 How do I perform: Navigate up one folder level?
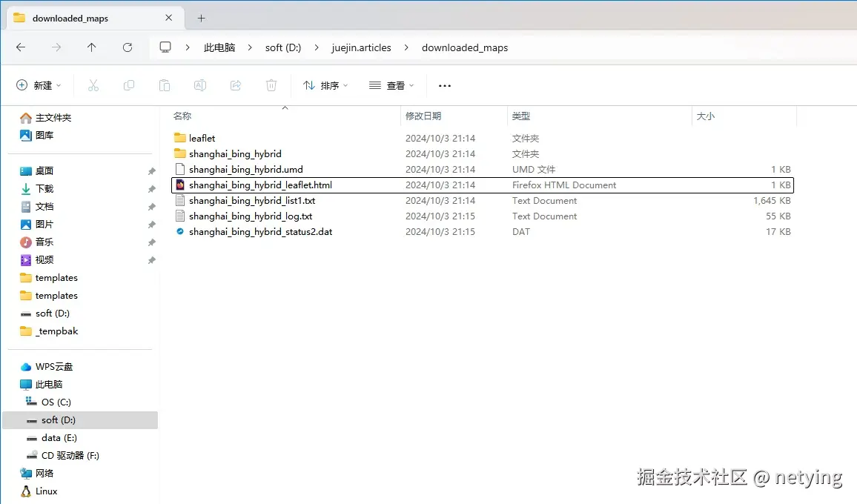(91, 47)
